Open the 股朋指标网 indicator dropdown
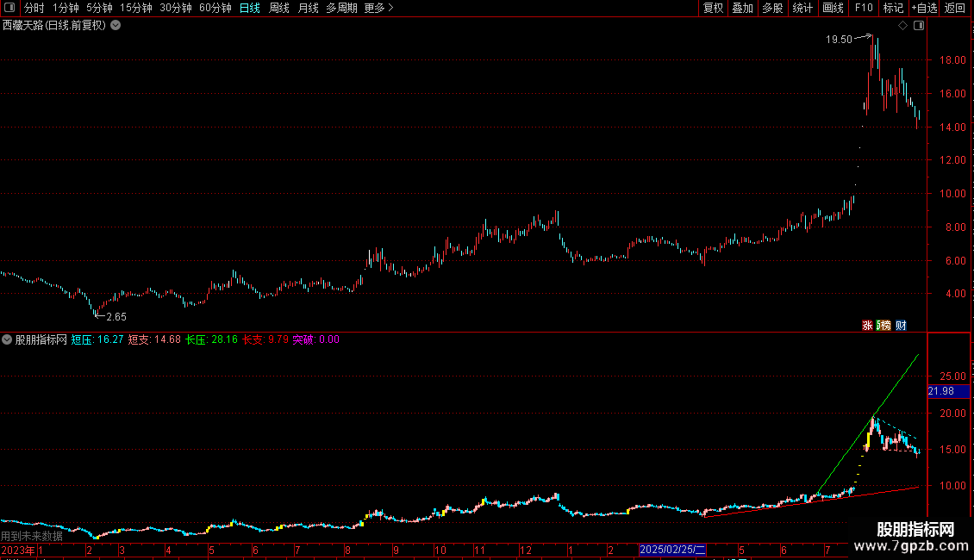Screen dimensions: 974x560 click(7, 339)
